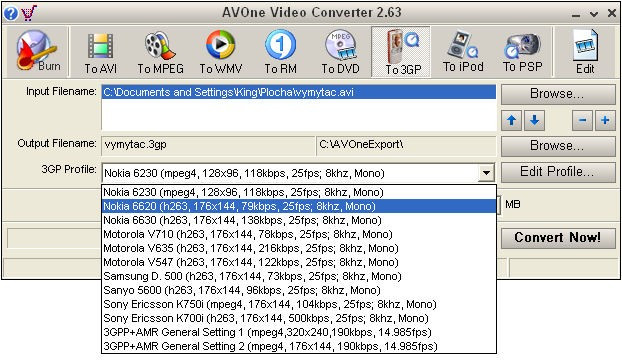This screenshot has width=622, height=360.
Task: Select Nokia 6230 in the profile list
Action: 299,192
